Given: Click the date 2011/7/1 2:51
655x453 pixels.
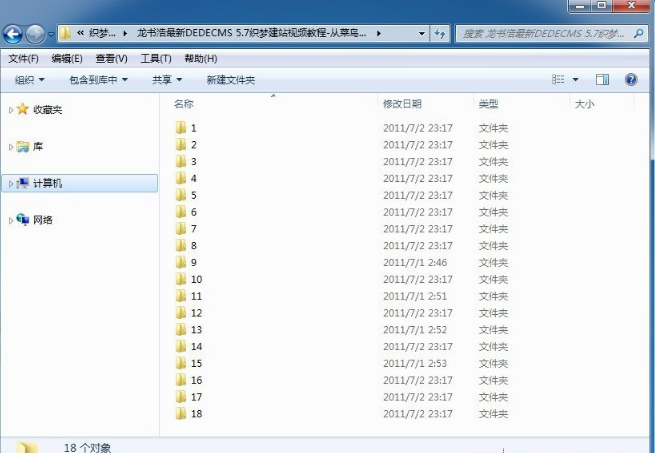Looking at the screenshot, I should click(415, 296).
